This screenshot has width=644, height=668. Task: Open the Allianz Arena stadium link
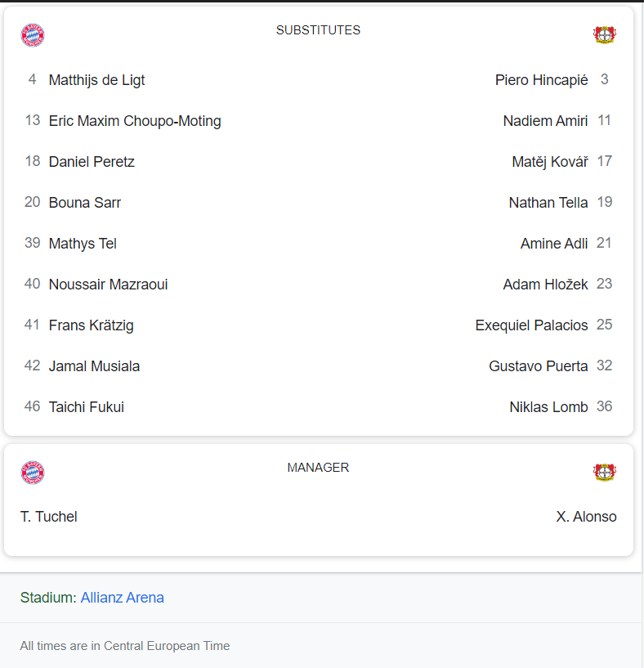coord(123,598)
